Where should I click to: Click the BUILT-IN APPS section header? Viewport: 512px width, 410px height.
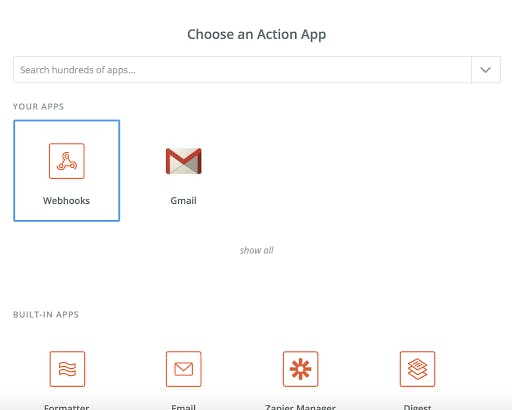click(46, 315)
